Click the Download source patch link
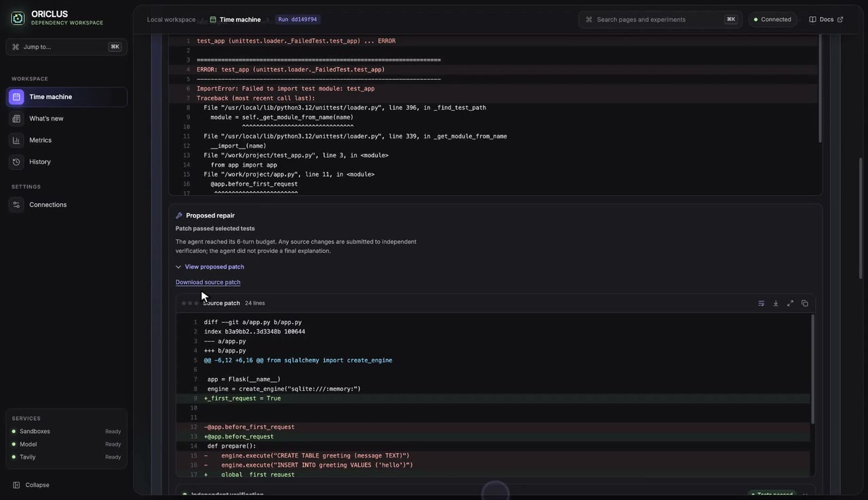This screenshot has width=868, height=500. click(208, 283)
